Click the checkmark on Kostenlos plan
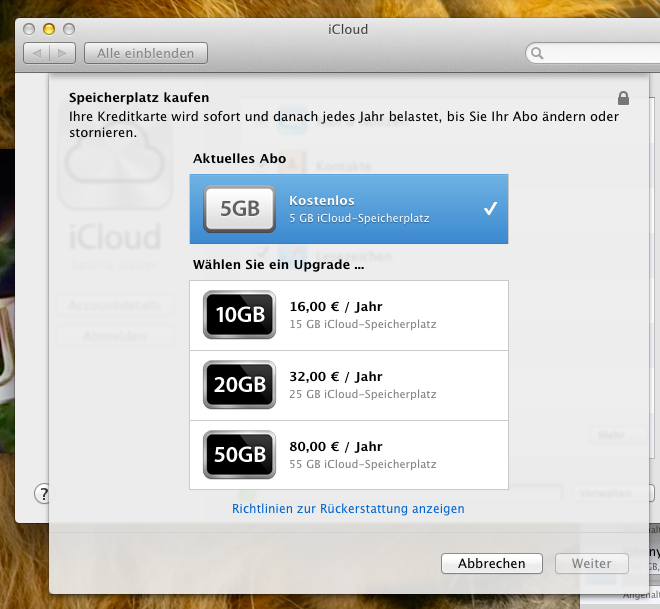 click(490, 208)
